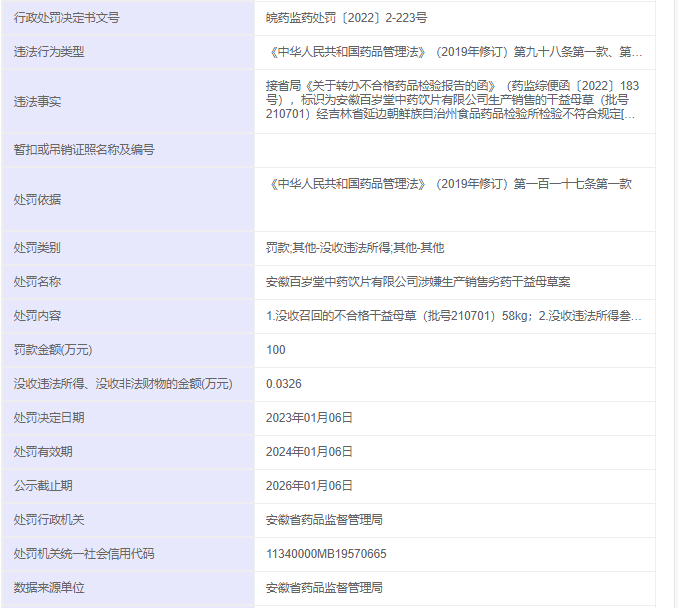The height and width of the screenshot is (608, 678).
Task: Click 安徽省药品监督管理局 in 处罚行政机关 row
Action: pyautogui.click(x=324, y=520)
